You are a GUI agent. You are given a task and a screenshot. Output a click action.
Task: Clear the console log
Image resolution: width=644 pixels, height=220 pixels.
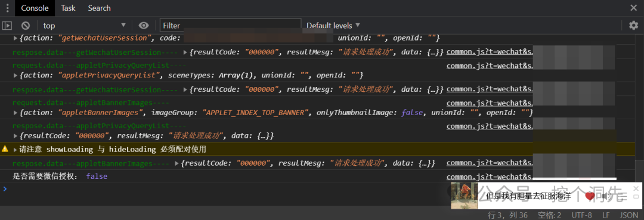(26, 26)
